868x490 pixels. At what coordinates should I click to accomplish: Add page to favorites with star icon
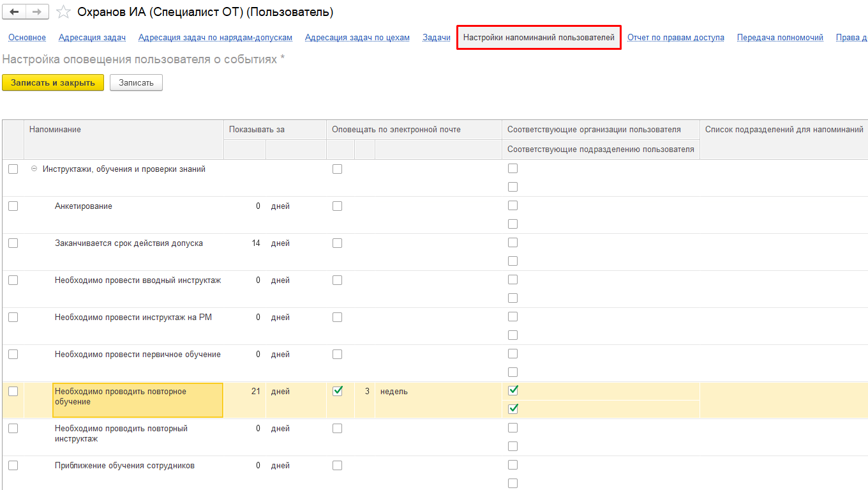pyautogui.click(x=63, y=12)
